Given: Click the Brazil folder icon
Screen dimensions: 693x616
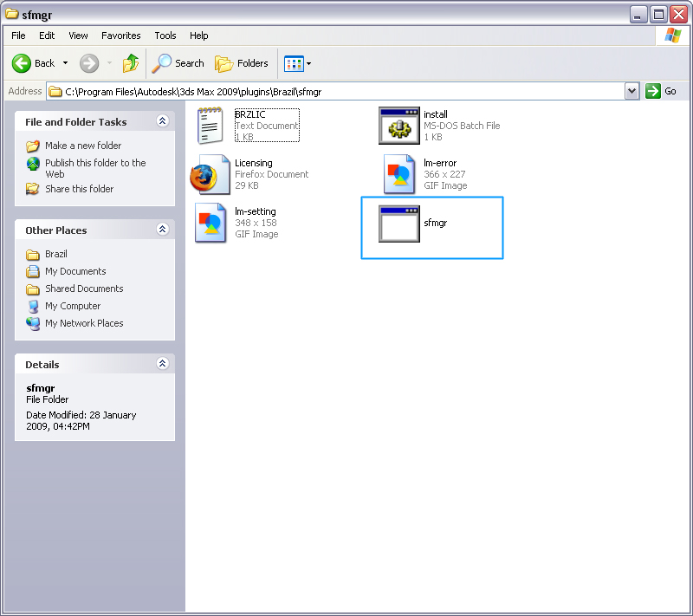Looking at the screenshot, I should tap(33, 255).
